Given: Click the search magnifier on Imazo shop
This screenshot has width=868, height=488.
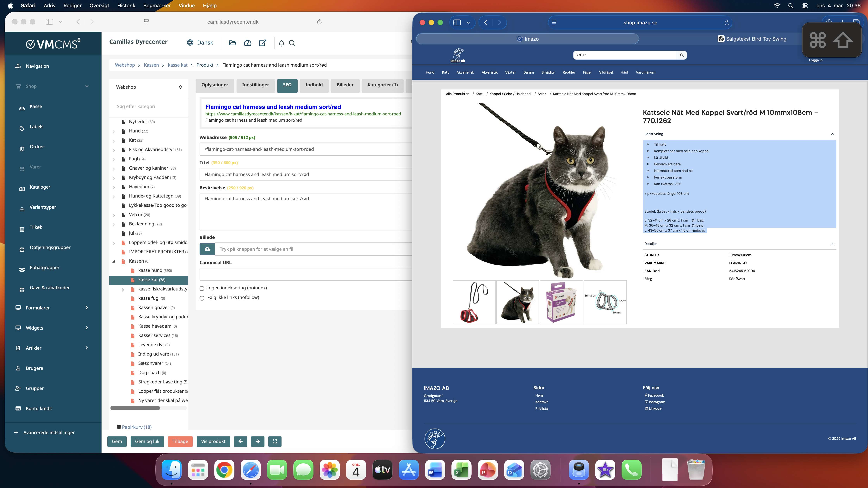Looking at the screenshot, I should tap(682, 55).
